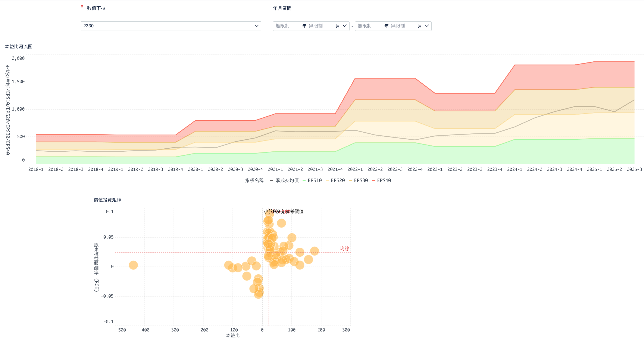The width and height of the screenshot is (644, 343).
Task: Click chevron arrow of 2330 dropdown
Action: tap(256, 26)
